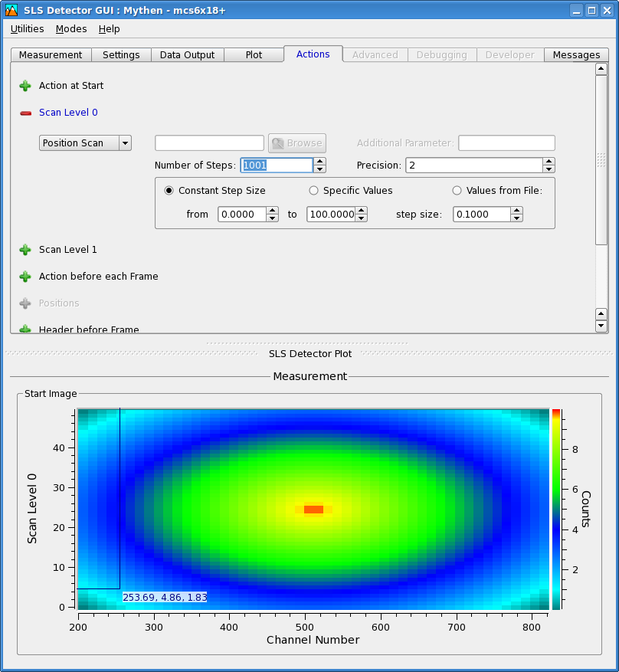Click the Counts color scale bar
Viewport: 619px width, 672px height.
tap(556, 509)
